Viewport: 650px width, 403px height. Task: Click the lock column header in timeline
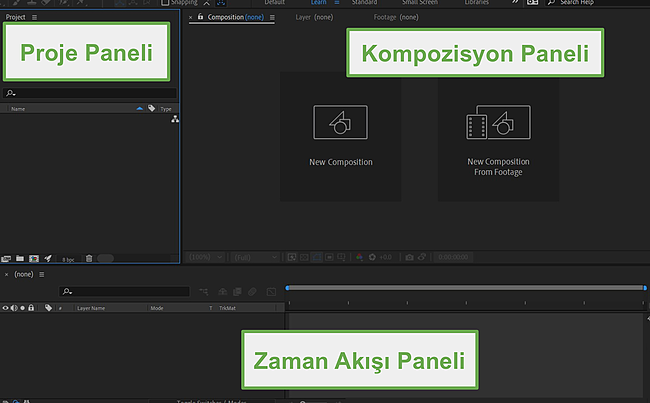31,308
